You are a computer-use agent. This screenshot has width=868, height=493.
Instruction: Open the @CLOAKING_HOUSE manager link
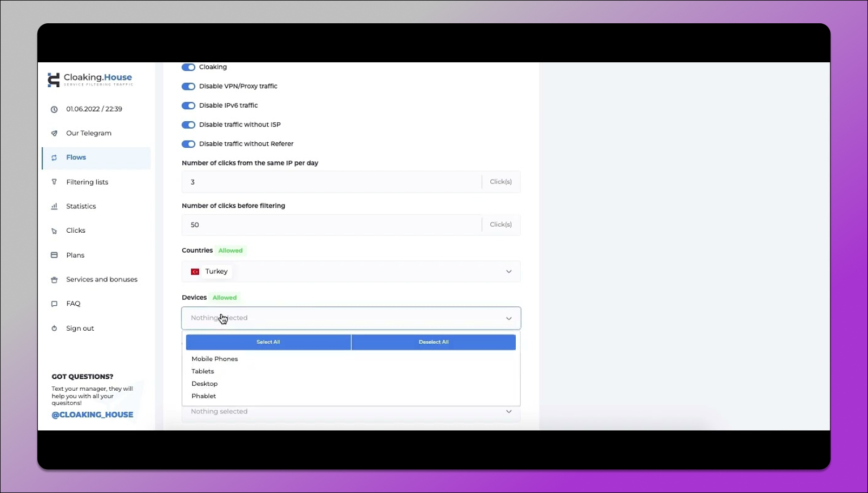pos(93,415)
